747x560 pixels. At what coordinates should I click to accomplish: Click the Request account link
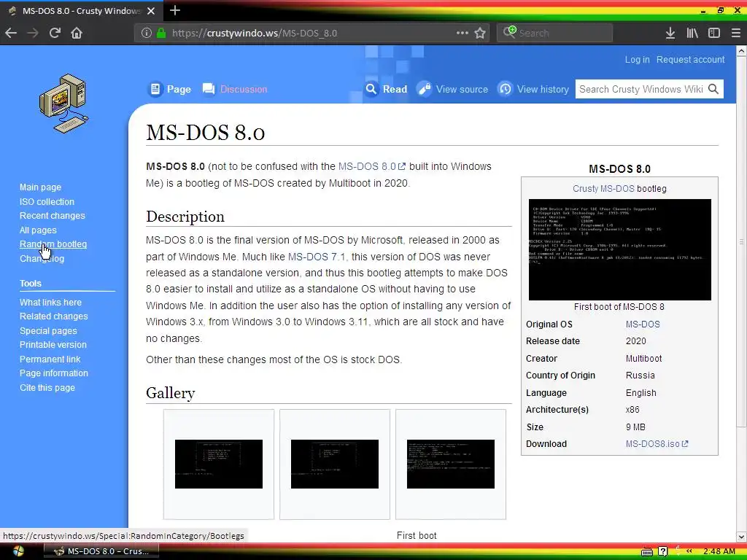(x=690, y=60)
